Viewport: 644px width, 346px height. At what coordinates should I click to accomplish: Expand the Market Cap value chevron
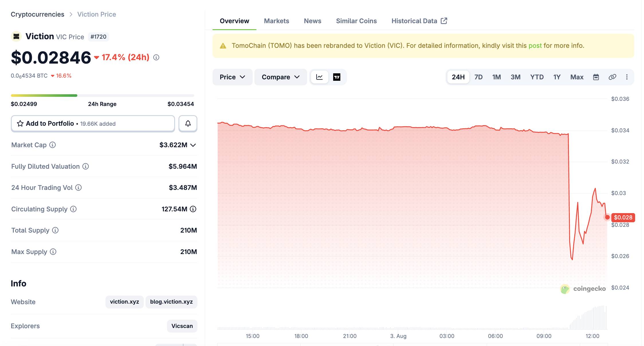point(193,145)
